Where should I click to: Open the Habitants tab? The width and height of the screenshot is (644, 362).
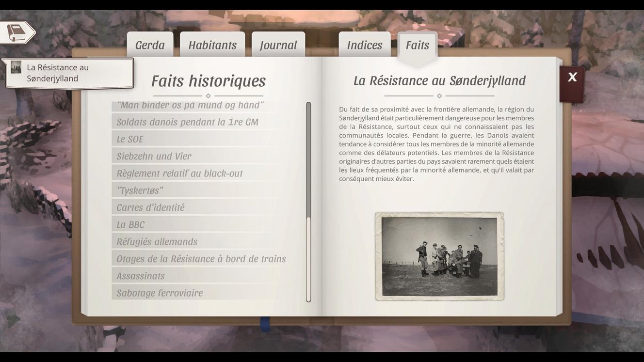[212, 45]
